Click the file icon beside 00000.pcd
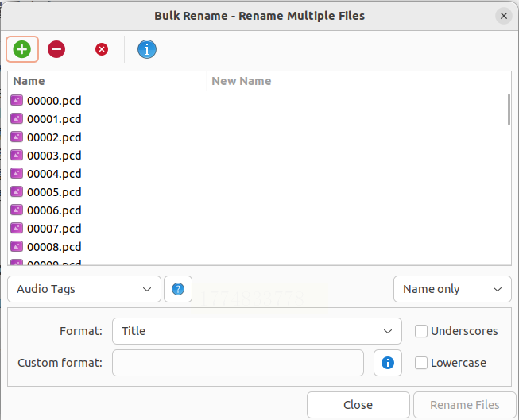This screenshot has width=519, height=420. [x=17, y=101]
